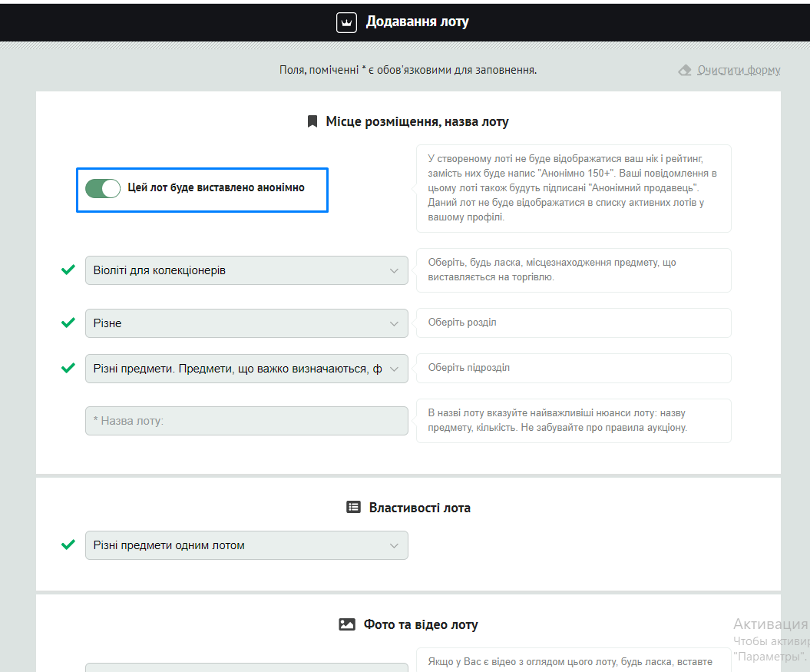The height and width of the screenshot is (672, 810).
Task: Expand the Різні предмети. Предмети subsection dropdown
Action: tap(246, 369)
